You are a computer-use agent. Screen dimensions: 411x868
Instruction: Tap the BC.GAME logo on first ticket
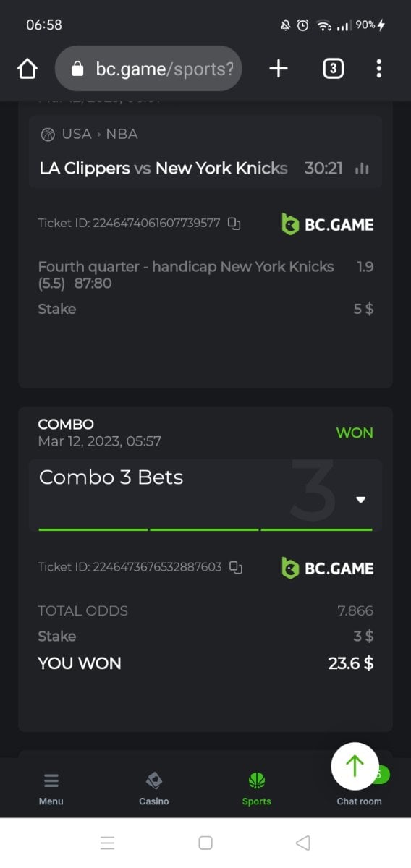point(328,224)
